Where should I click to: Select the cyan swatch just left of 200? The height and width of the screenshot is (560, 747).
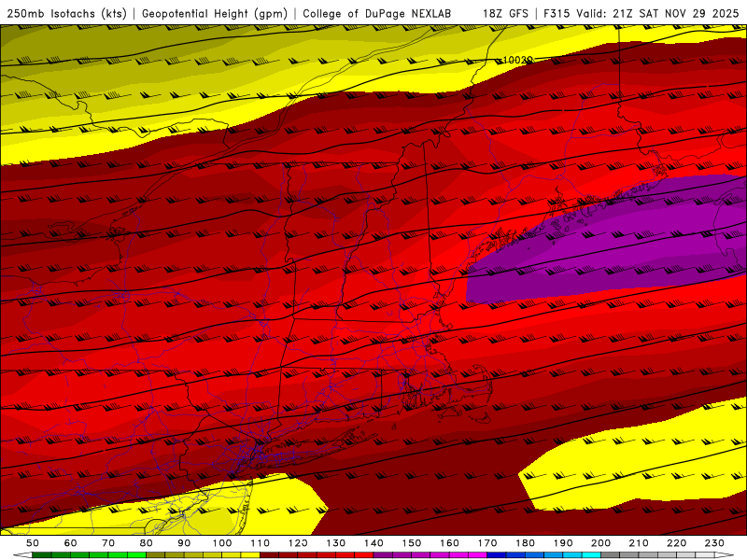591,555
